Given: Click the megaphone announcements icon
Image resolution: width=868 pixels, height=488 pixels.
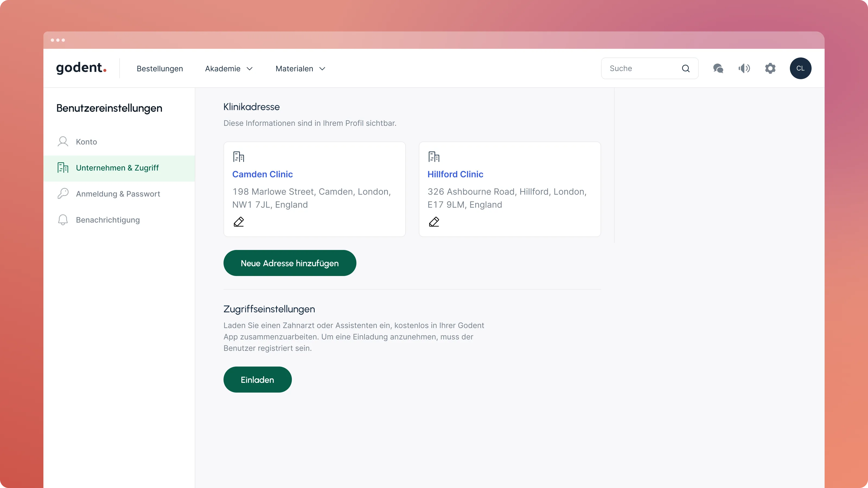Looking at the screenshot, I should 744,68.
